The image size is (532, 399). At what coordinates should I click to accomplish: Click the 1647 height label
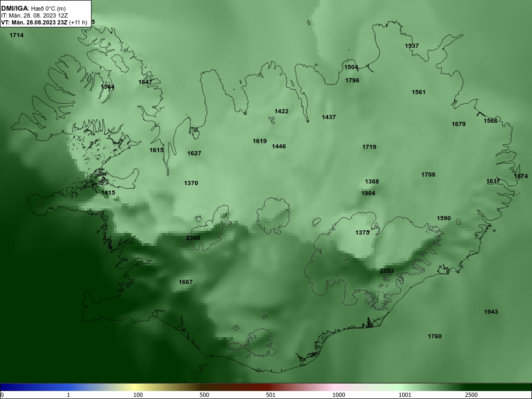coord(145,82)
